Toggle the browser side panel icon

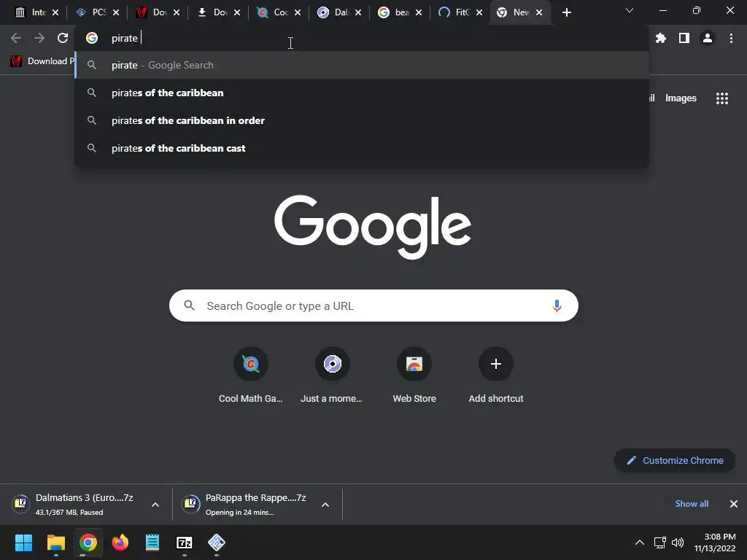pyautogui.click(x=684, y=38)
